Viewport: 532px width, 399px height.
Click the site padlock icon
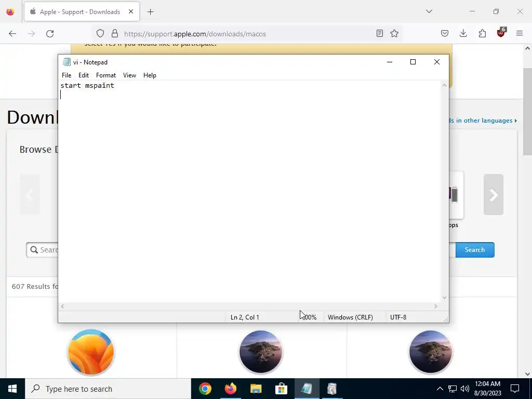115,34
